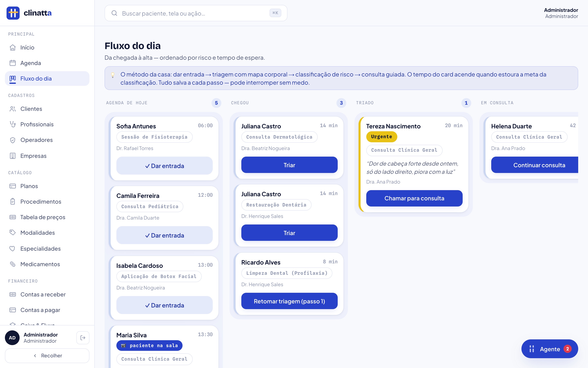This screenshot has width=588, height=368.
Task: Open the Início menu item
Action: point(47,47)
